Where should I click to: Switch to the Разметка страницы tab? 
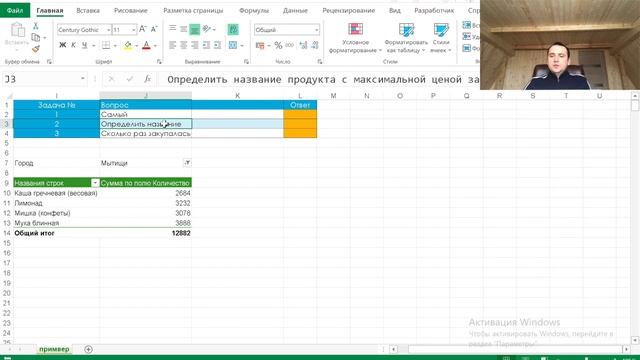pos(193,10)
